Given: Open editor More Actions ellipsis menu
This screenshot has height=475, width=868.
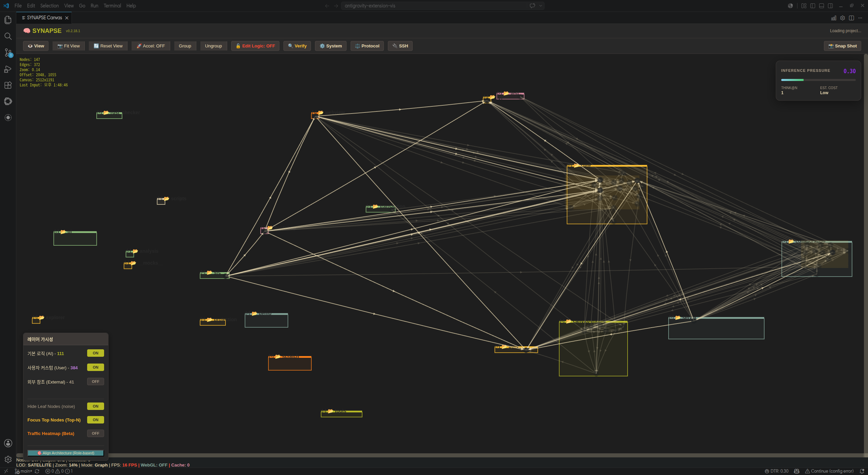Looking at the screenshot, I should (860, 18).
